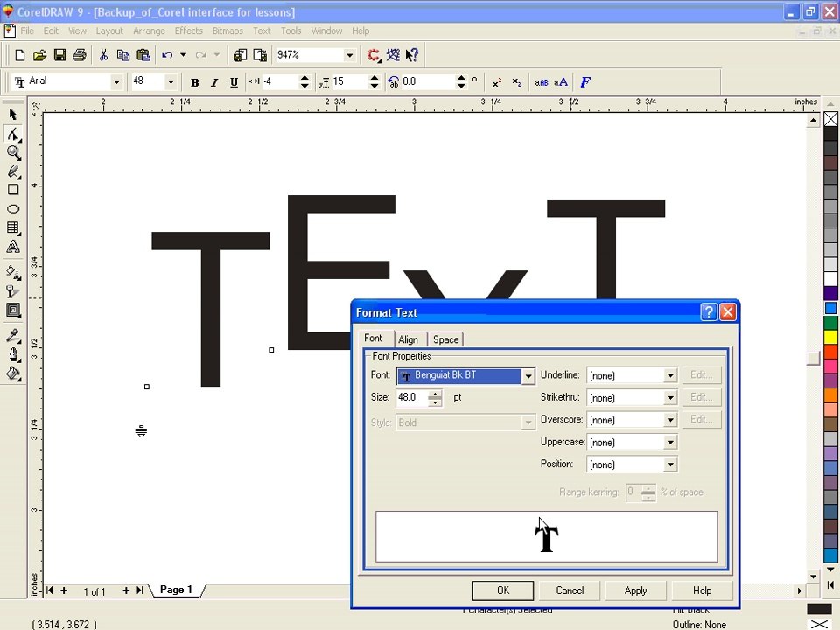Open the Underline dropdown
Viewport: 840px width, 630px height.
click(670, 375)
